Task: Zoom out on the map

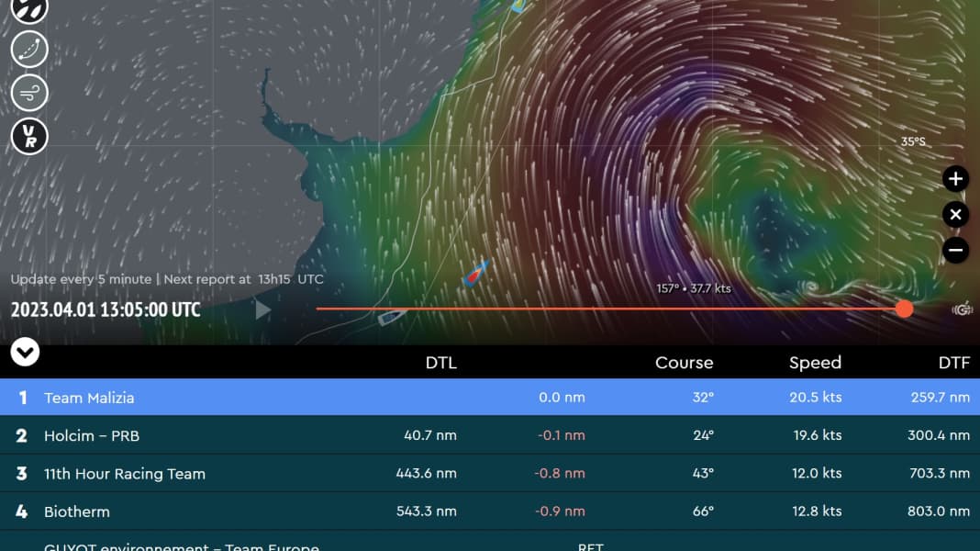Action: pyautogui.click(x=955, y=249)
